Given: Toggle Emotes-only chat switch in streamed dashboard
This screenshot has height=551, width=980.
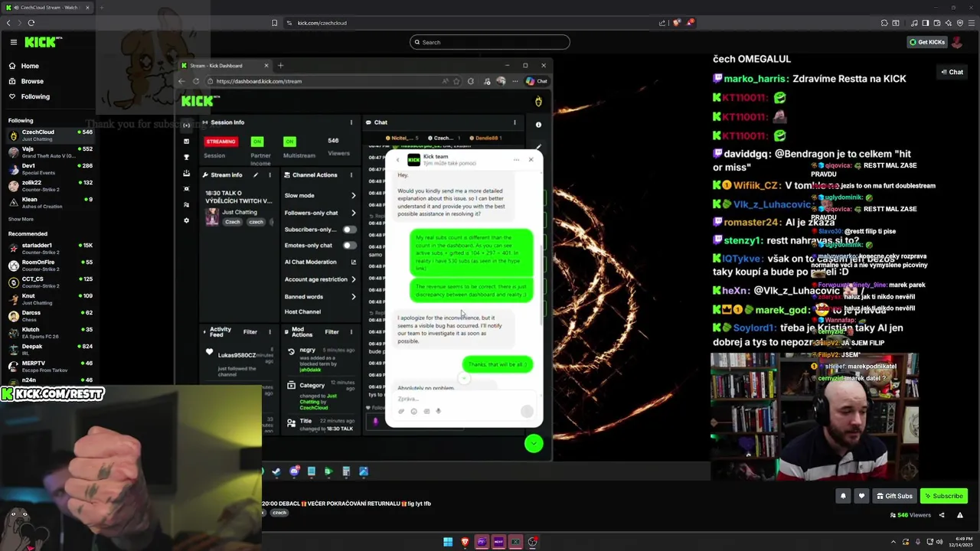Looking at the screenshot, I should [349, 246].
